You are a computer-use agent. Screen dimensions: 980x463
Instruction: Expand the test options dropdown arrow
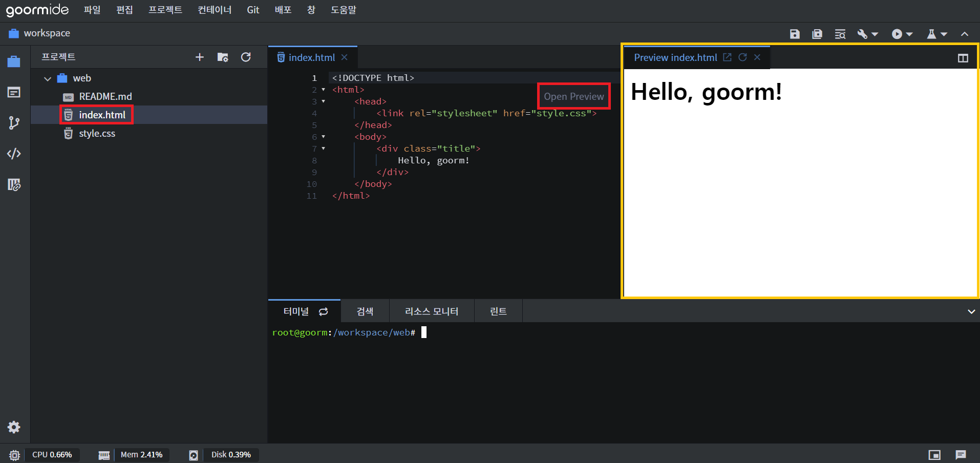pos(944,34)
